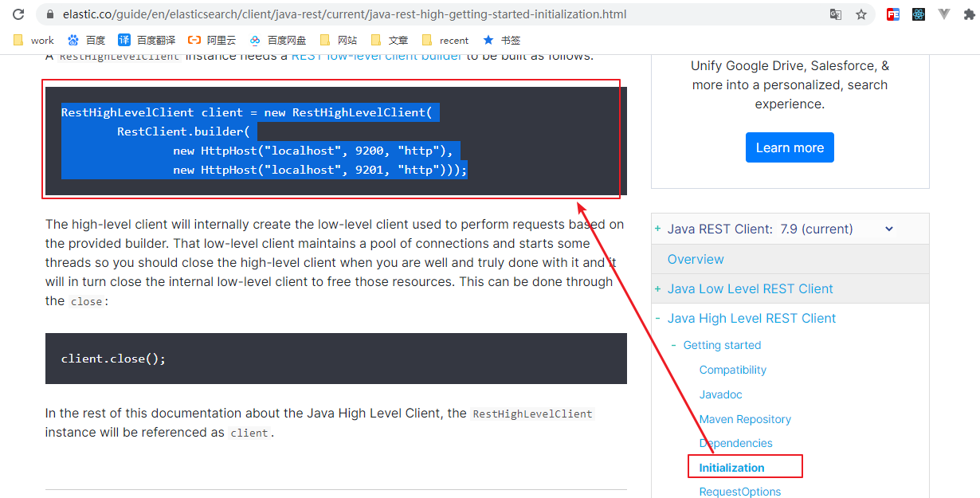The image size is (980, 498).
Task: Open the 文章 bookmark folder
Action: (x=389, y=40)
